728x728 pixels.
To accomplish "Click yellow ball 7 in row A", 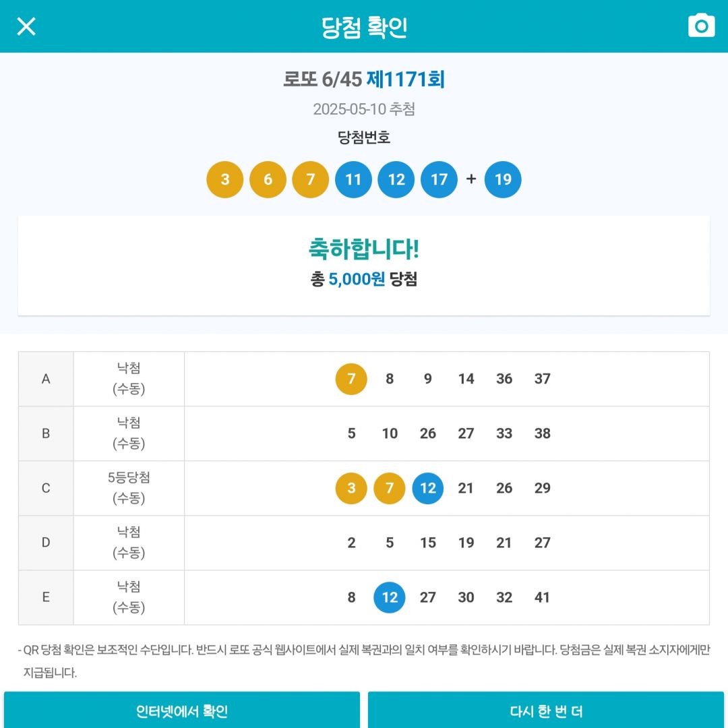I will click(x=351, y=379).
